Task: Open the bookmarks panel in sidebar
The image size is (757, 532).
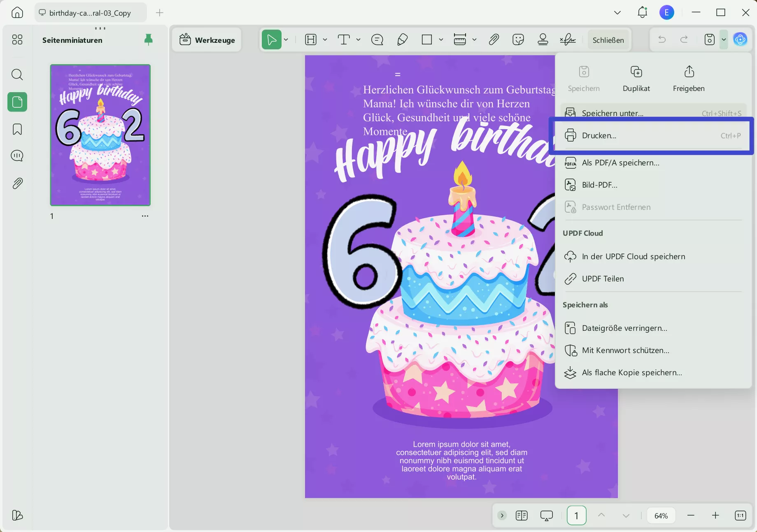Action: coord(17,129)
